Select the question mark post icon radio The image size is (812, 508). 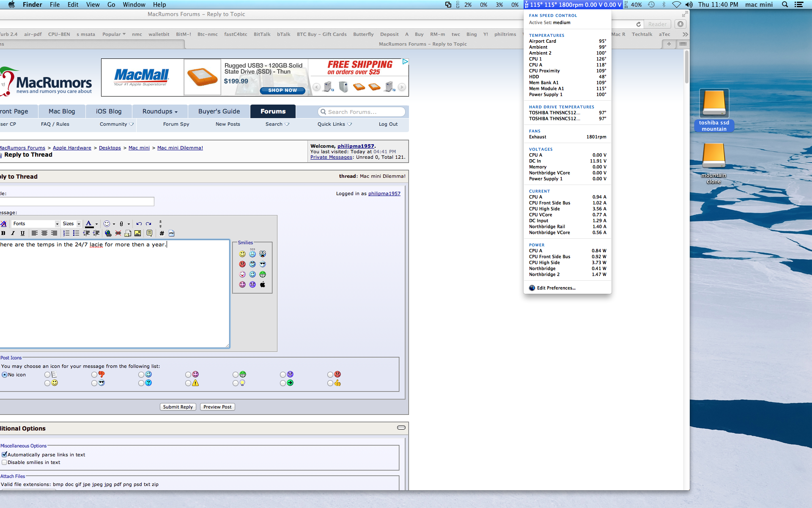click(x=141, y=383)
